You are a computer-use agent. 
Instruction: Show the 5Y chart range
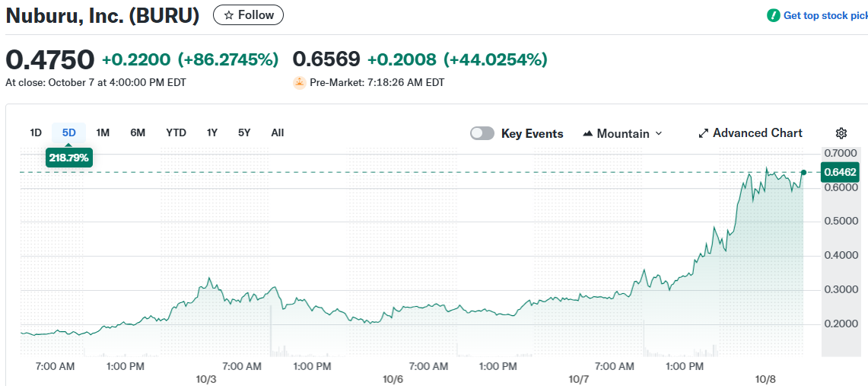[244, 132]
